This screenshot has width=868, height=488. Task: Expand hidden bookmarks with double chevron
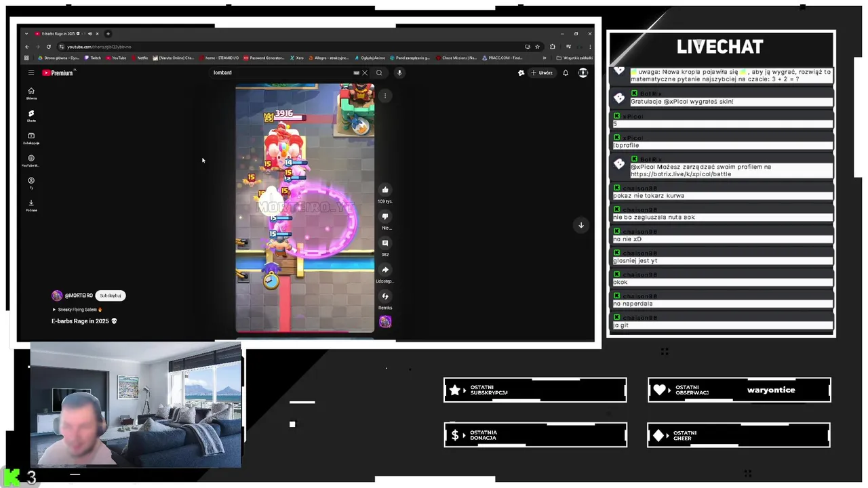pos(544,58)
